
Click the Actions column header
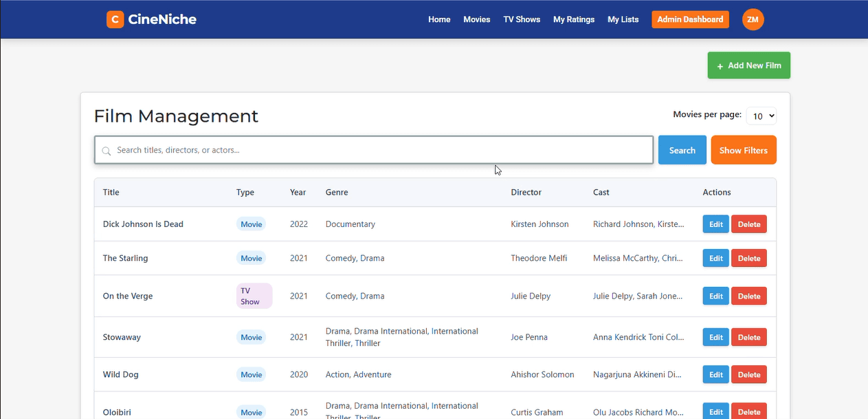point(717,193)
